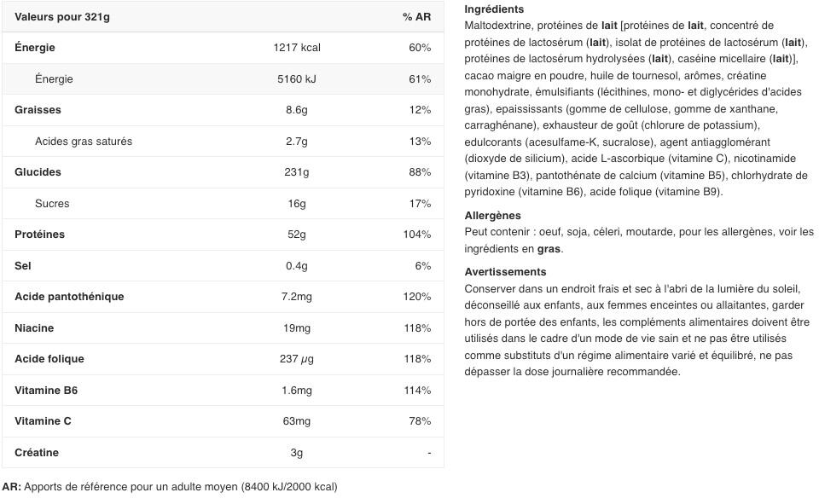Click the Graisses row label
The image size is (819, 504).
pyautogui.click(x=38, y=110)
